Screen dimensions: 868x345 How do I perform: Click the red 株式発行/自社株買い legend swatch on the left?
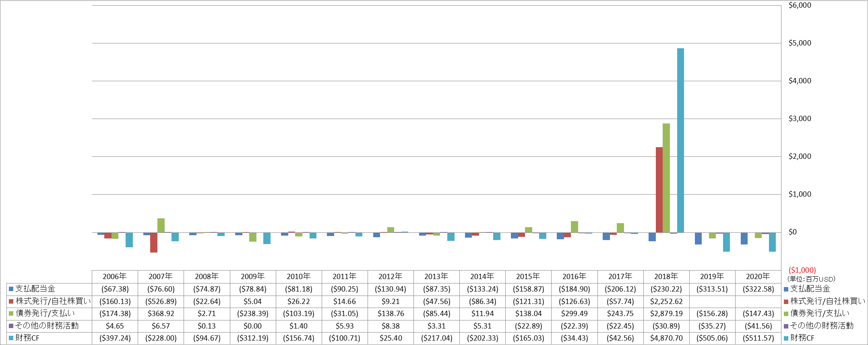pos(11,301)
